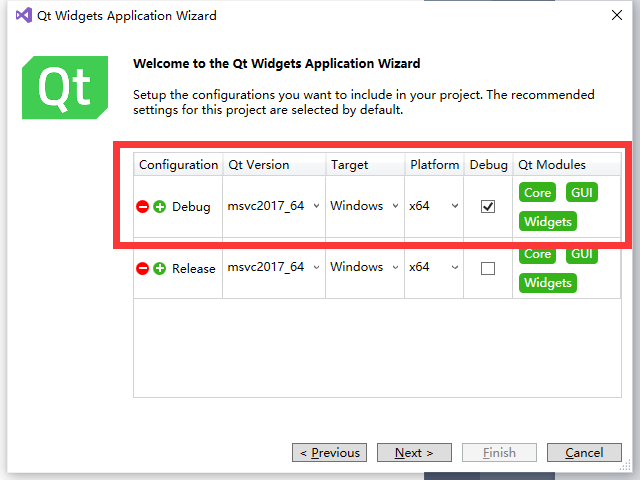Click the Platform column header
The width and height of the screenshot is (640, 480).
click(x=434, y=164)
